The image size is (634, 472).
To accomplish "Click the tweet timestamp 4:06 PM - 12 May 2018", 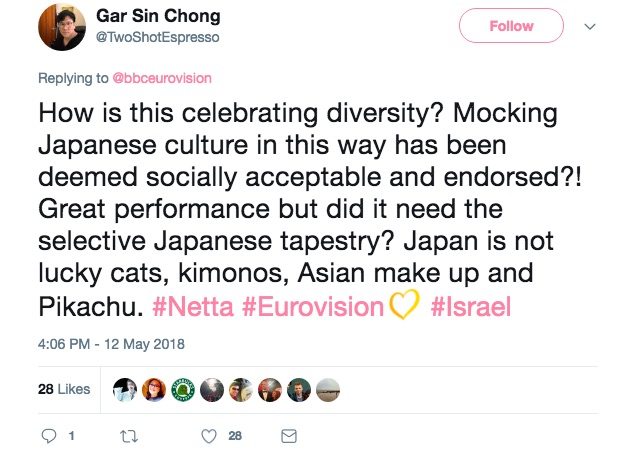I will pos(111,345).
